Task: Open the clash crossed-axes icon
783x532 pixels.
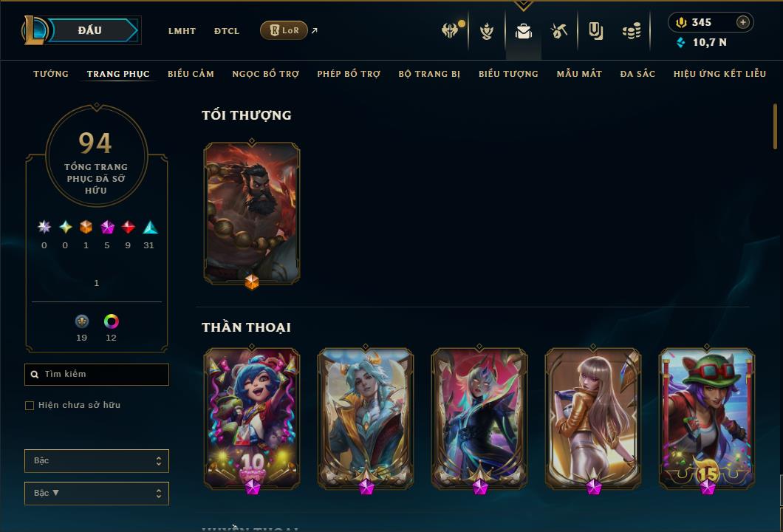Action: (450, 31)
